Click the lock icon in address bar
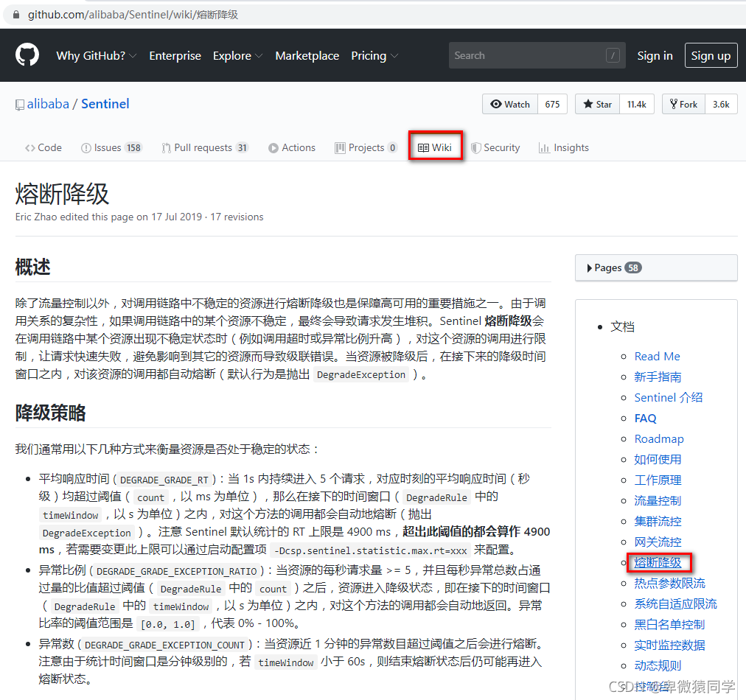746x700 pixels. click(x=15, y=15)
